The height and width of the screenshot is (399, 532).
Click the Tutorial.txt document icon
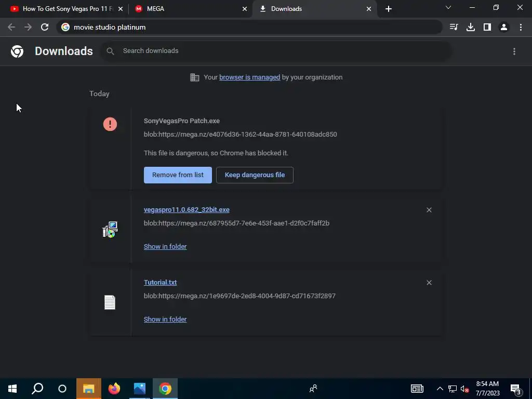[110, 302]
